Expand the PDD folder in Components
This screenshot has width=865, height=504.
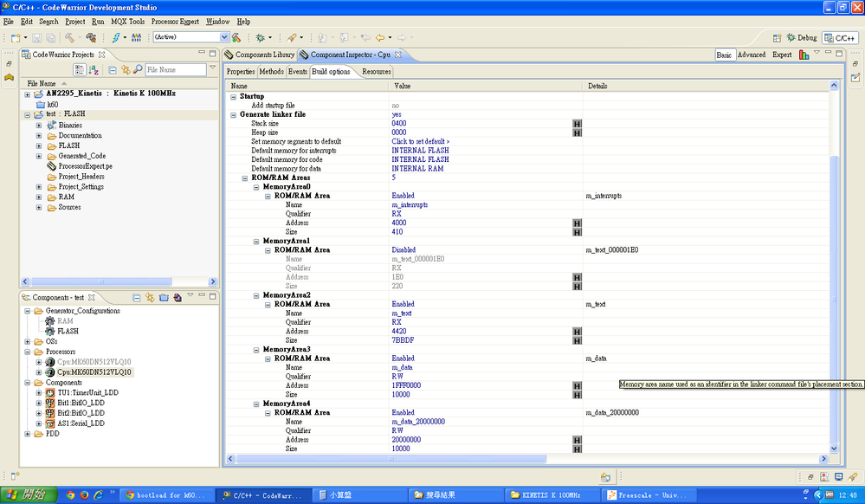pyautogui.click(x=27, y=434)
